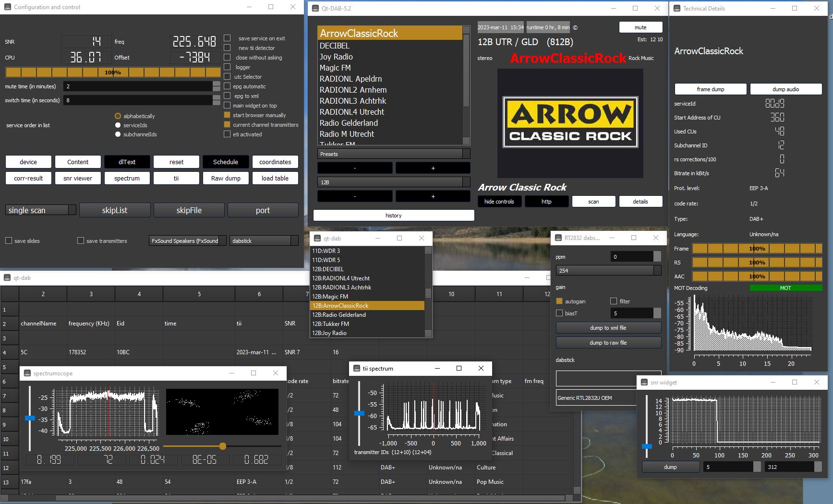Image resolution: width=833 pixels, height=504 pixels.
Task: Click the skipList button
Action: tap(115, 210)
